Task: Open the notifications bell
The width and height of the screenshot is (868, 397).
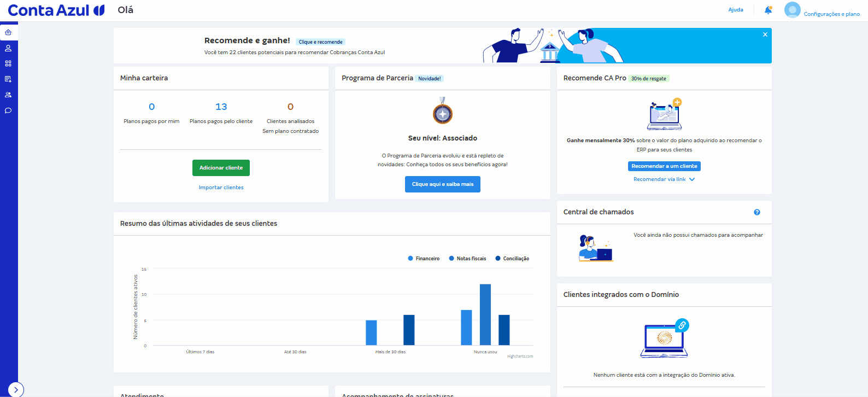Action: pyautogui.click(x=768, y=10)
